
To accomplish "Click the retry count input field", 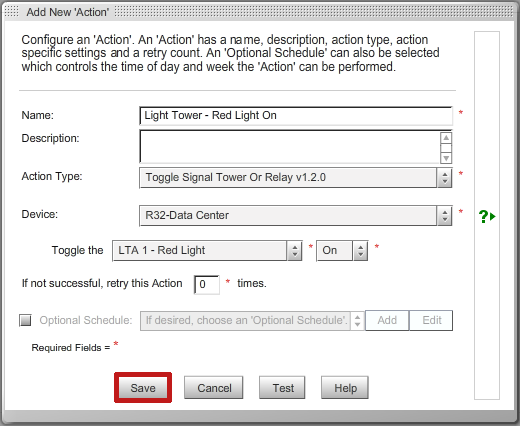I will (207, 285).
